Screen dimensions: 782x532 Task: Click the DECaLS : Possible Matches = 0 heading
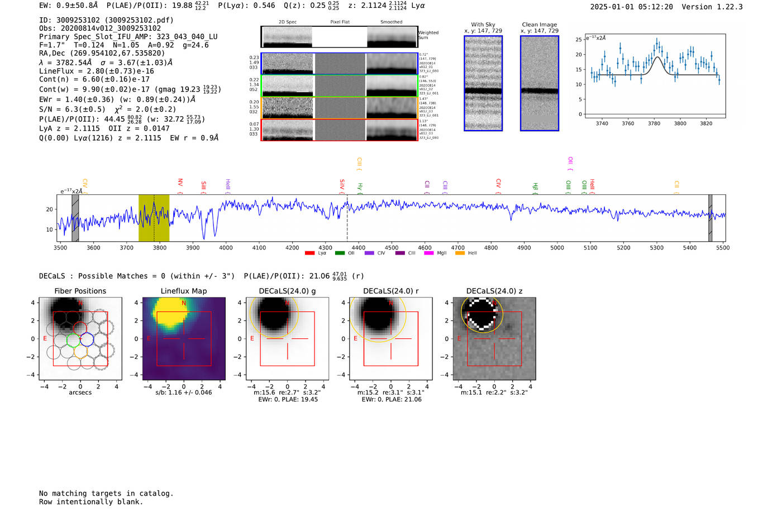(x=137, y=276)
